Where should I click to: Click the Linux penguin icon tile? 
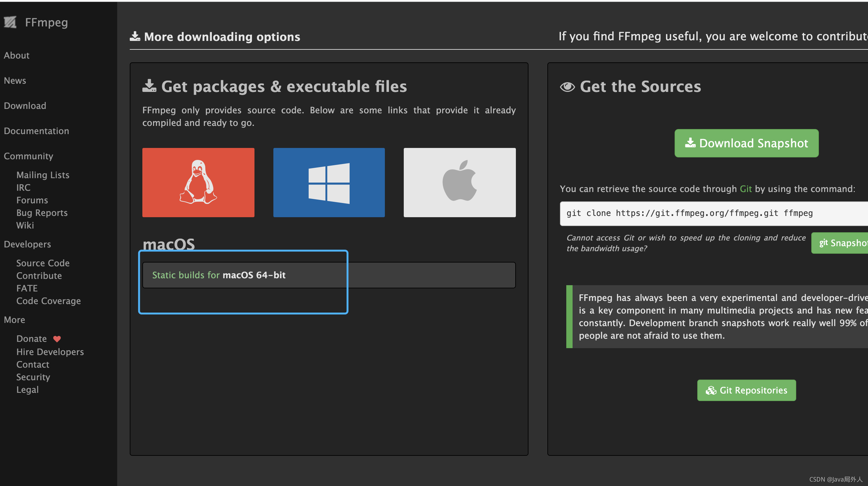[198, 182]
